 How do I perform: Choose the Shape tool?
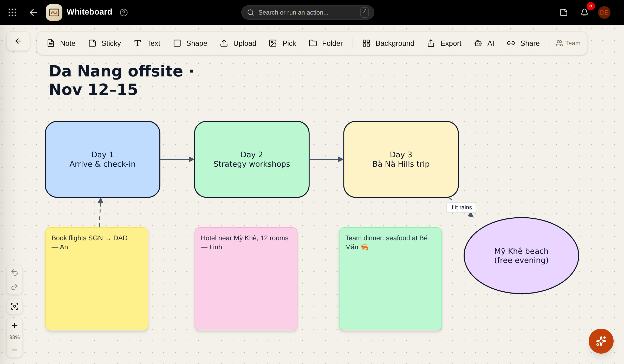point(190,43)
